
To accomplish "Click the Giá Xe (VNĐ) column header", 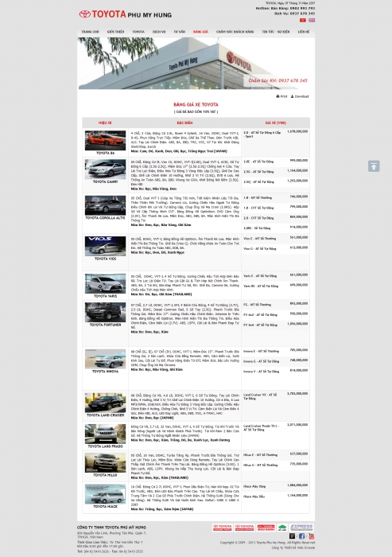I will pyautogui.click(x=276, y=123).
